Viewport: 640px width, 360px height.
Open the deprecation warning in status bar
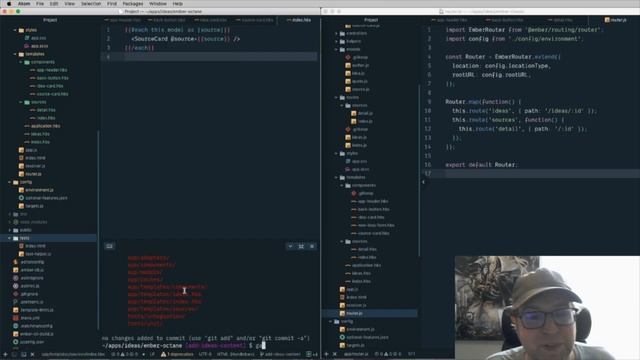[x=177, y=354]
